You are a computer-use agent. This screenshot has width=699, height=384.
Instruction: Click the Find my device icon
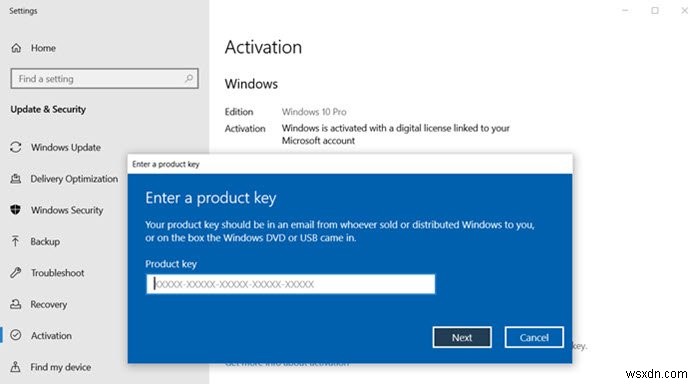tap(16, 367)
